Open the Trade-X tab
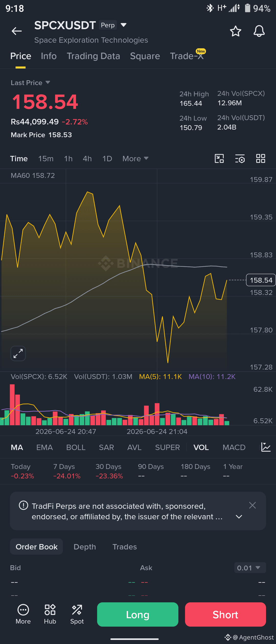The width and height of the screenshot is (276, 644). (187, 56)
